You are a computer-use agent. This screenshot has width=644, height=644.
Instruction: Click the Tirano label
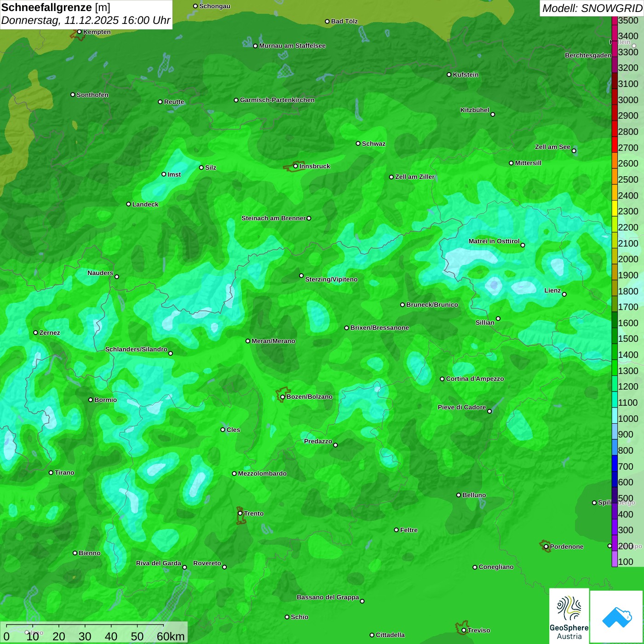[64, 472]
